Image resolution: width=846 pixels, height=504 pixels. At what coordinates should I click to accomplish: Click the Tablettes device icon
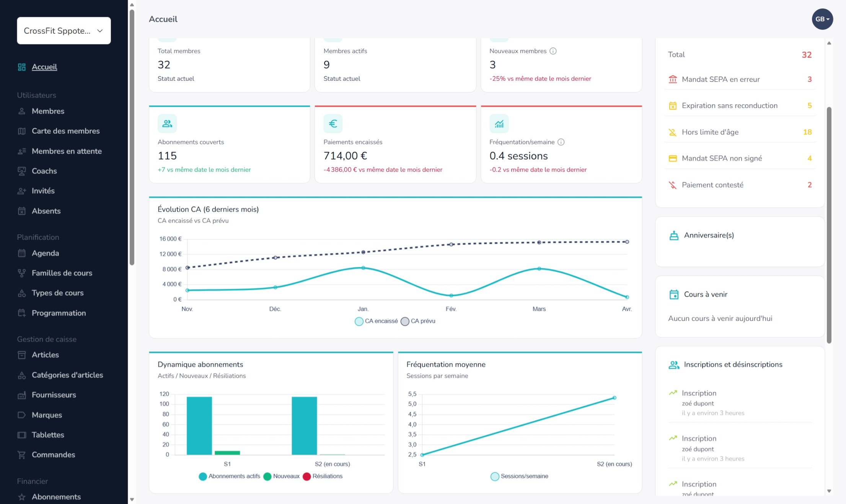22,435
